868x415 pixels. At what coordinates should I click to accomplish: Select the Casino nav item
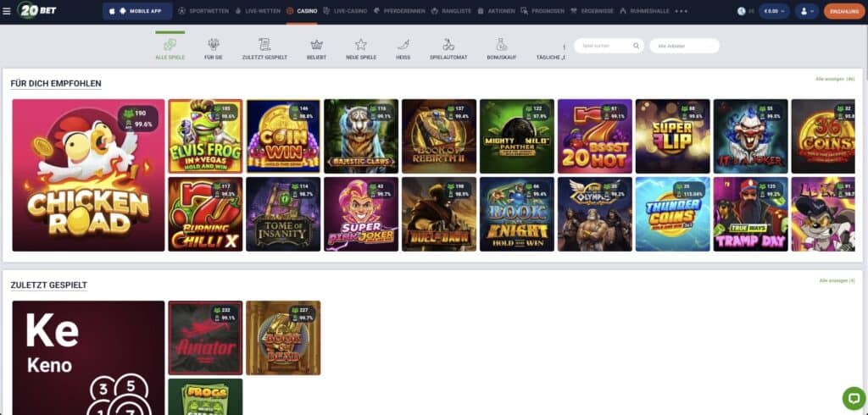pyautogui.click(x=302, y=11)
